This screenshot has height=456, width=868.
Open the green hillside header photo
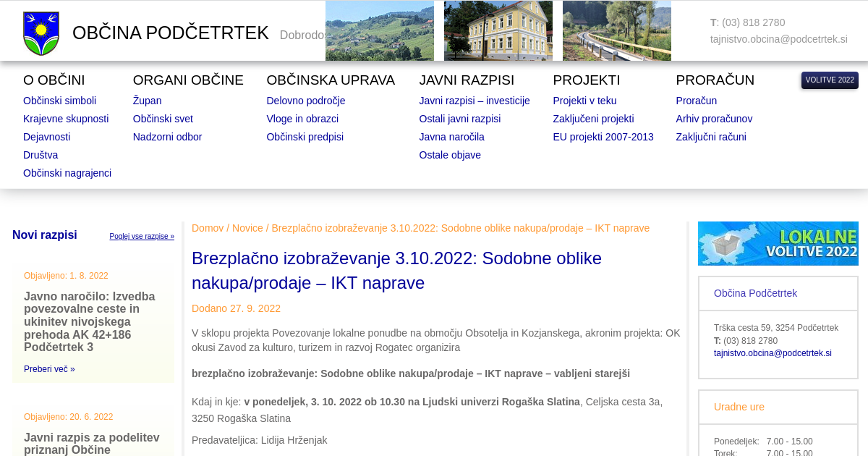pyautogui.click(x=379, y=30)
